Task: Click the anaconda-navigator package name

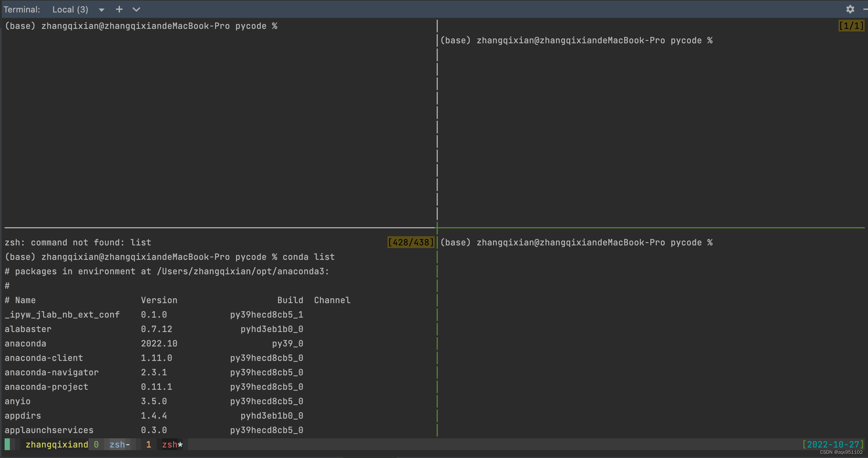Action: pos(51,372)
